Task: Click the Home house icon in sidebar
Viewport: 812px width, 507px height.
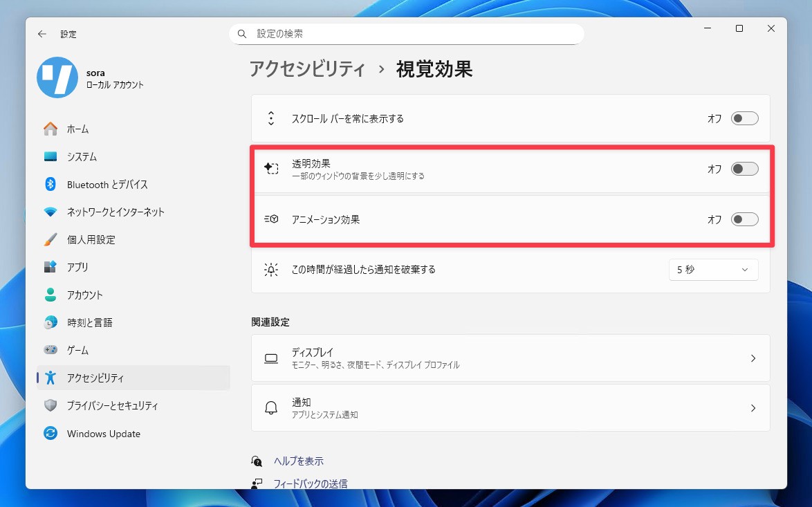Action: click(x=50, y=129)
